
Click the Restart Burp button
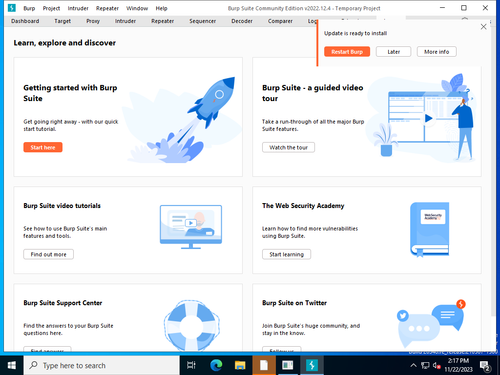(347, 52)
